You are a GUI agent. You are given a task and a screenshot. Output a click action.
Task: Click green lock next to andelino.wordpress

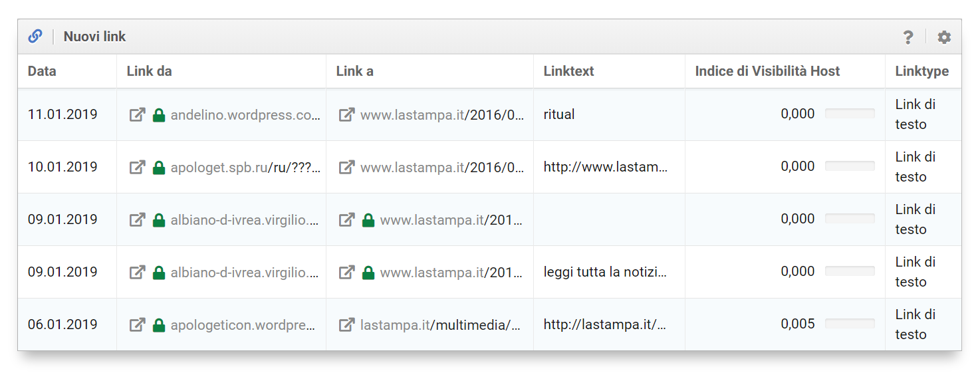click(x=158, y=114)
